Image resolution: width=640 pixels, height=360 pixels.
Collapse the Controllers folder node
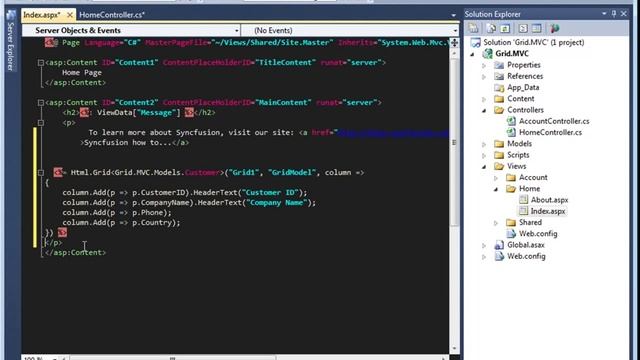click(x=484, y=110)
